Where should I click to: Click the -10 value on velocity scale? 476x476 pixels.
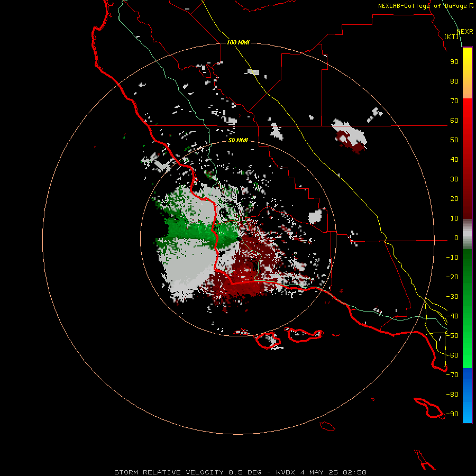(x=452, y=258)
